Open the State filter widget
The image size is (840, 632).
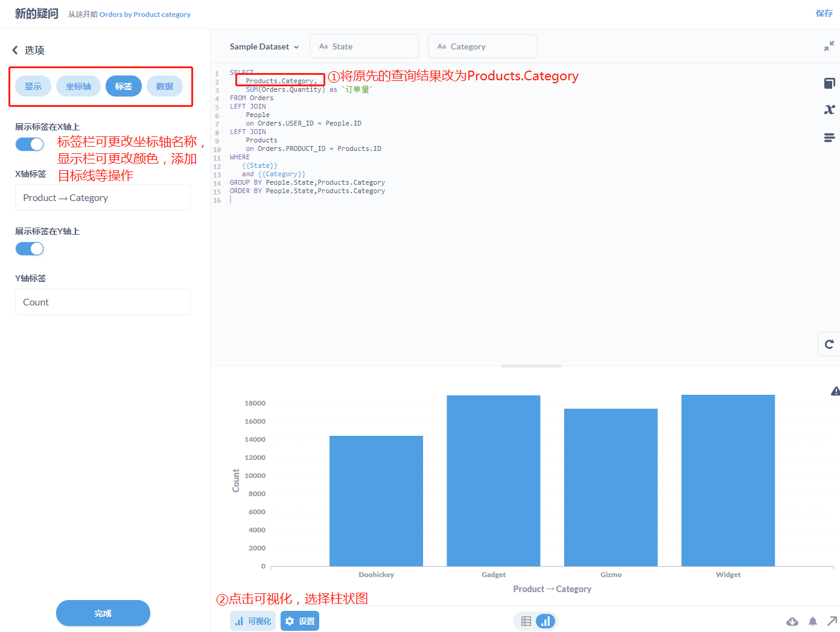tap(364, 46)
